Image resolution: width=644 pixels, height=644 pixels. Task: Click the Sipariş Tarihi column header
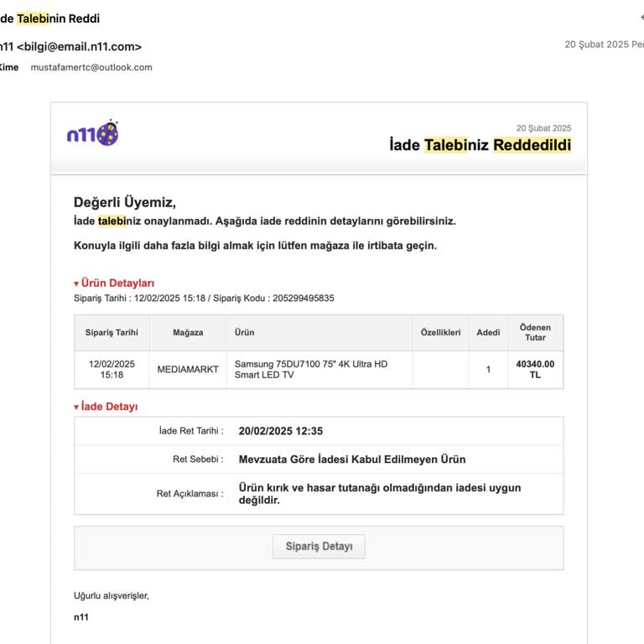coord(112,333)
